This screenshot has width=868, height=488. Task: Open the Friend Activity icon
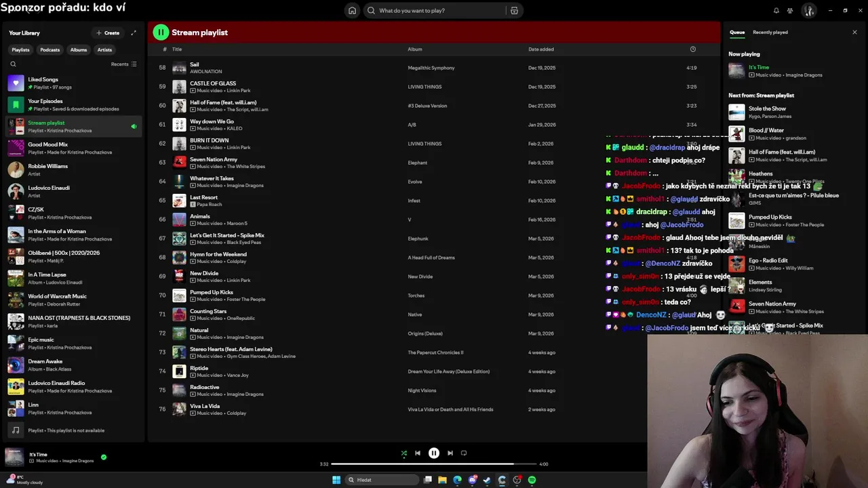(x=790, y=10)
